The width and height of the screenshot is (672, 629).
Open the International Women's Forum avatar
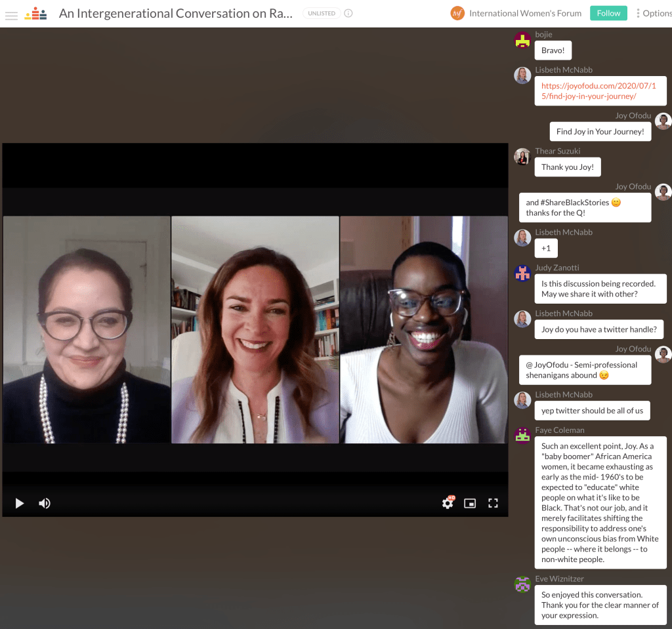click(x=457, y=13)
